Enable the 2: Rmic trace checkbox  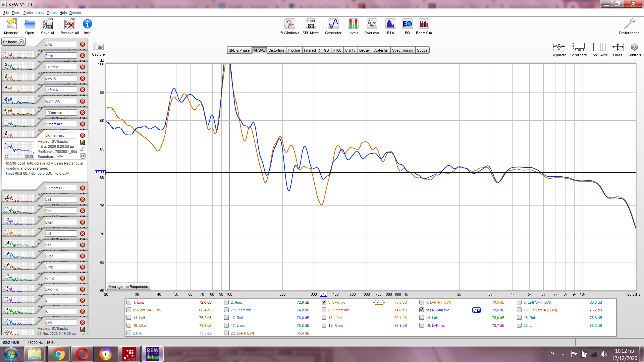tap(226, 302)
